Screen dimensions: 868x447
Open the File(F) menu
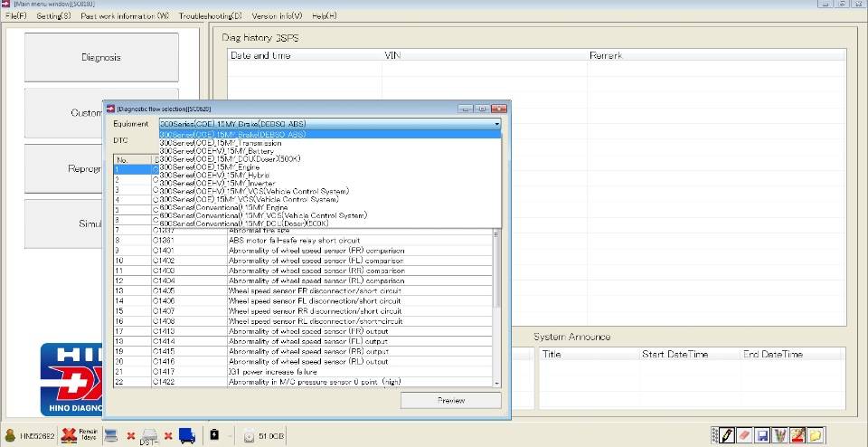(15, 16)
